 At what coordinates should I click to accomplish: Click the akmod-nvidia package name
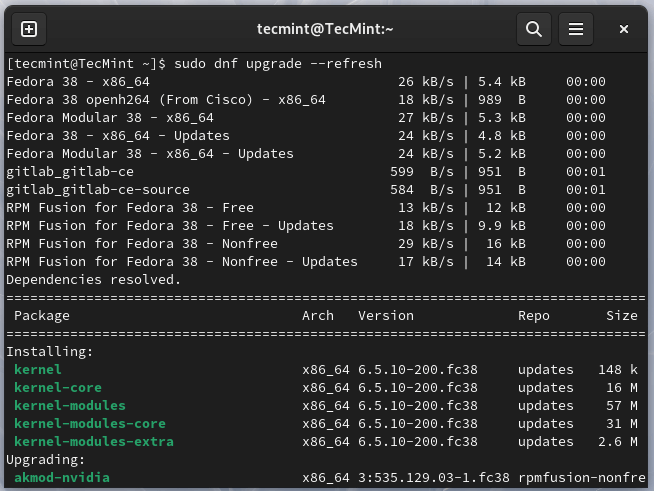pos(62,478)
